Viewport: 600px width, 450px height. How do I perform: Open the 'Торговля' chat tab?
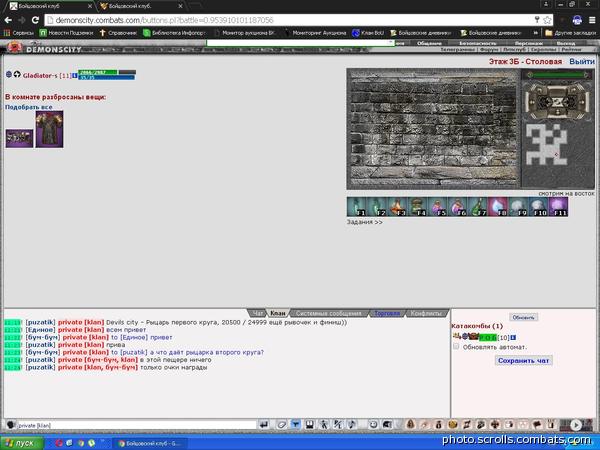tap(387, 313)
